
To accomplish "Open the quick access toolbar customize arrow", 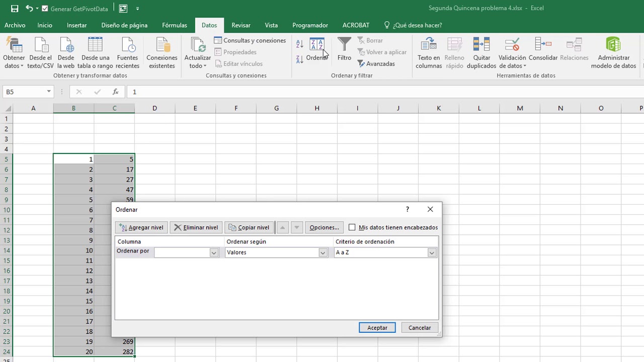I will coord(137,9).
